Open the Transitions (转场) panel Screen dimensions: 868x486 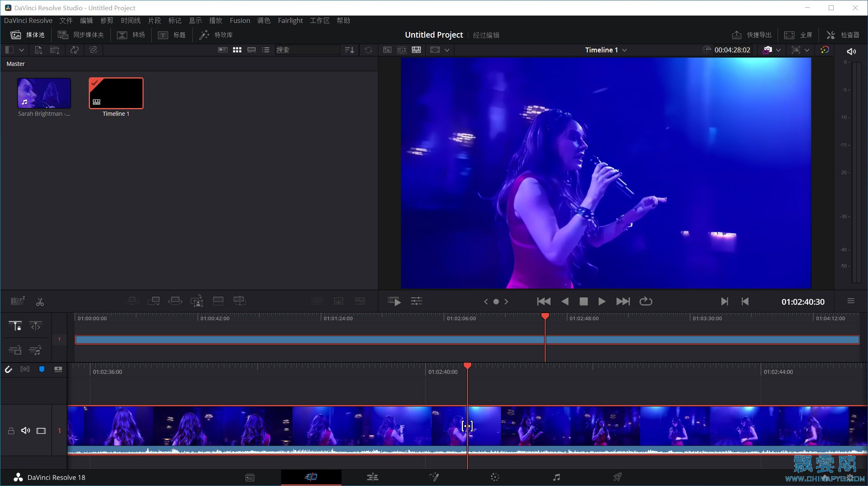tap(131, 35)
